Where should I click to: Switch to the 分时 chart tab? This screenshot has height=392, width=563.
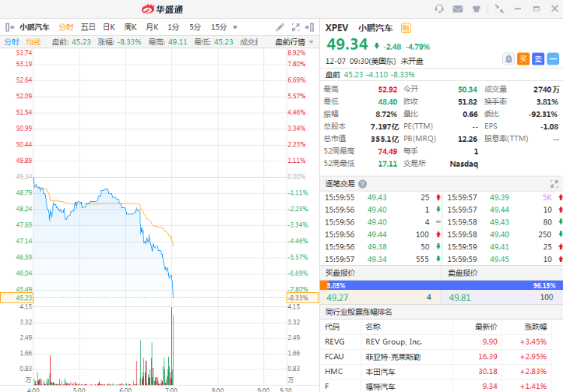click(66, 27)
